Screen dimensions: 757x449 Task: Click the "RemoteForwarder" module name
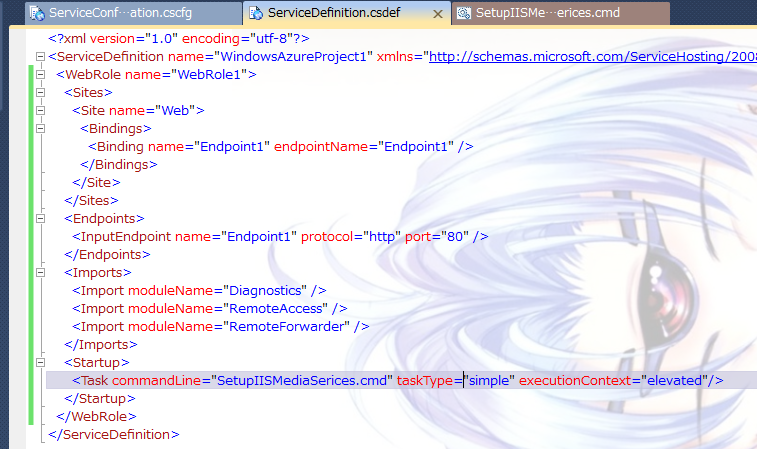pos(286,326)
